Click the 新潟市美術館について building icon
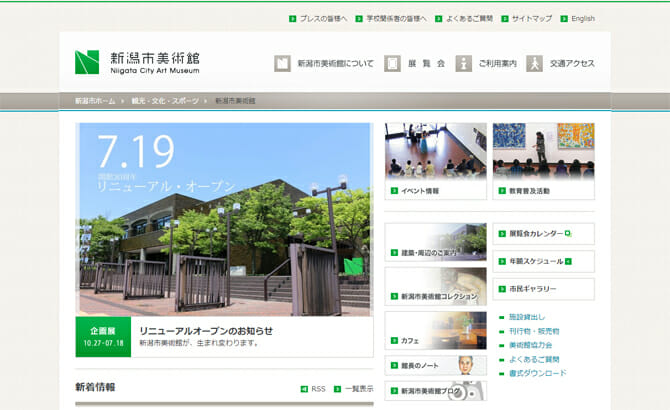 283,63
